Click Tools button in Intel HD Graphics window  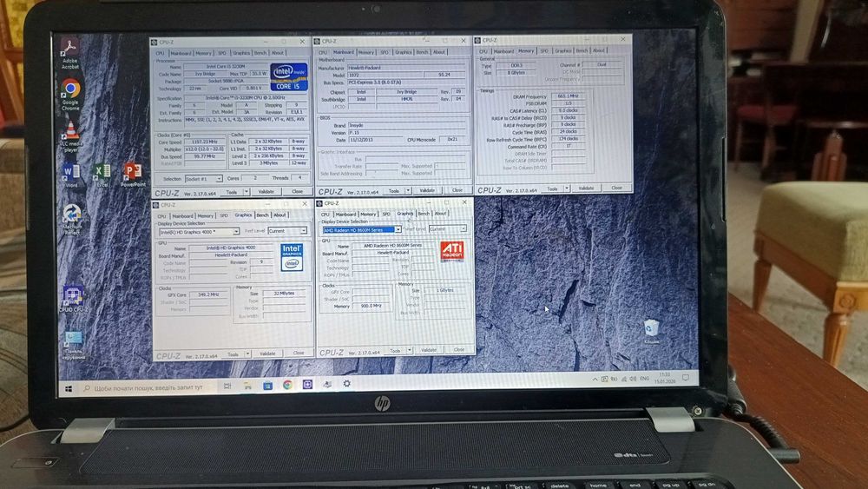pyautogui.click(x=233, y=354)
